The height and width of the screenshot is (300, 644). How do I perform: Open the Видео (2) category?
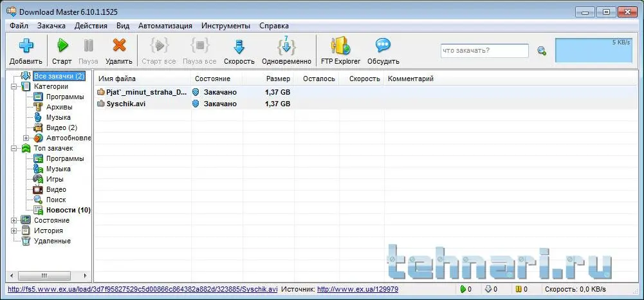62,127
